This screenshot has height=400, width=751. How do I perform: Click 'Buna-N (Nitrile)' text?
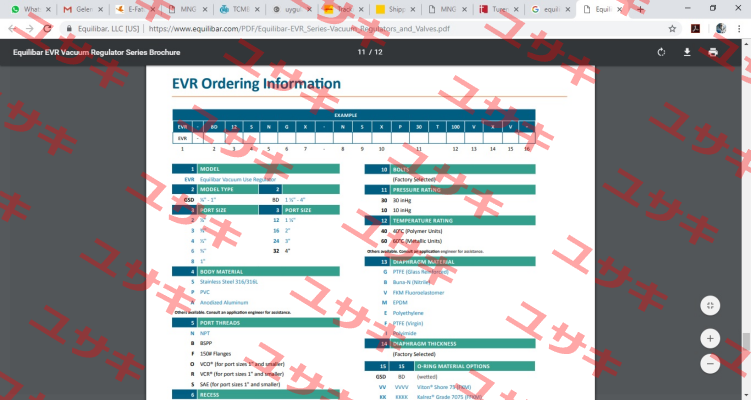click(x=411, y=282)
